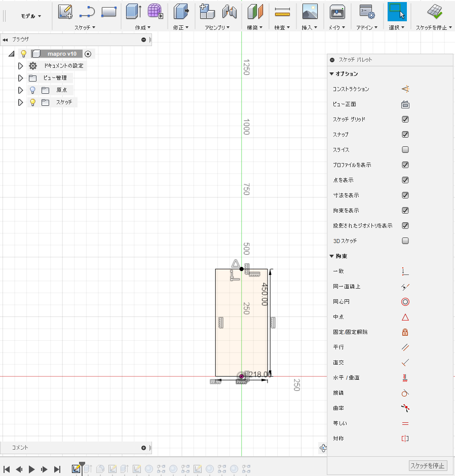Apply the 中点 (midpoint) constraint
455x476 pixels.
click(404, 317)
